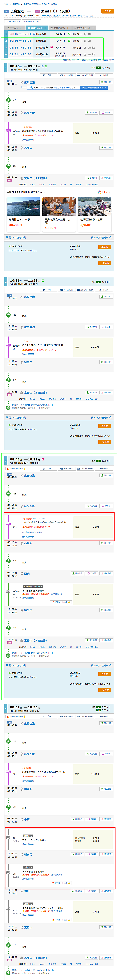Open the TOP breadcrumb link
Viewport: 120px width, 980px height.
(x=6, y=4)
